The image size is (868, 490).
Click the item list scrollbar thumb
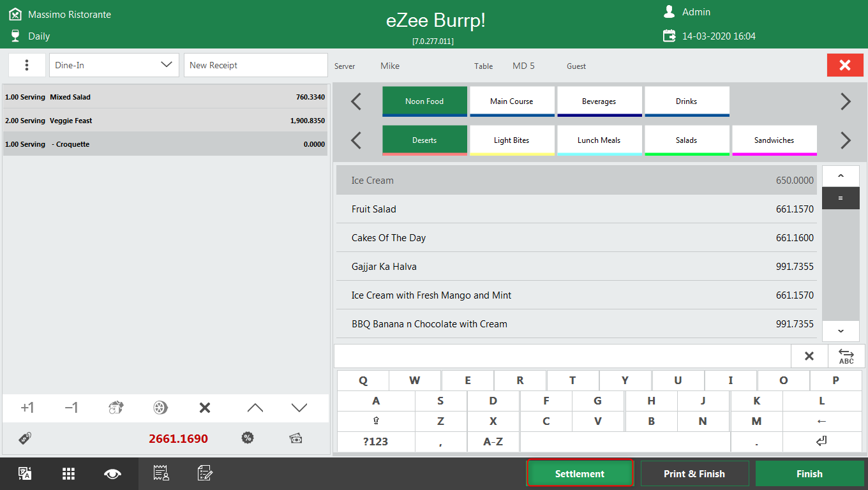[x=841, y=198]
